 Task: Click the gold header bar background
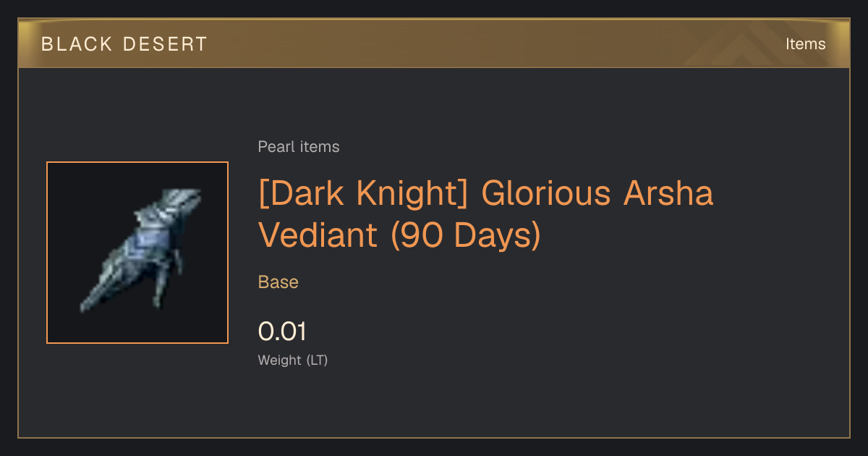[x=434, y=43]
